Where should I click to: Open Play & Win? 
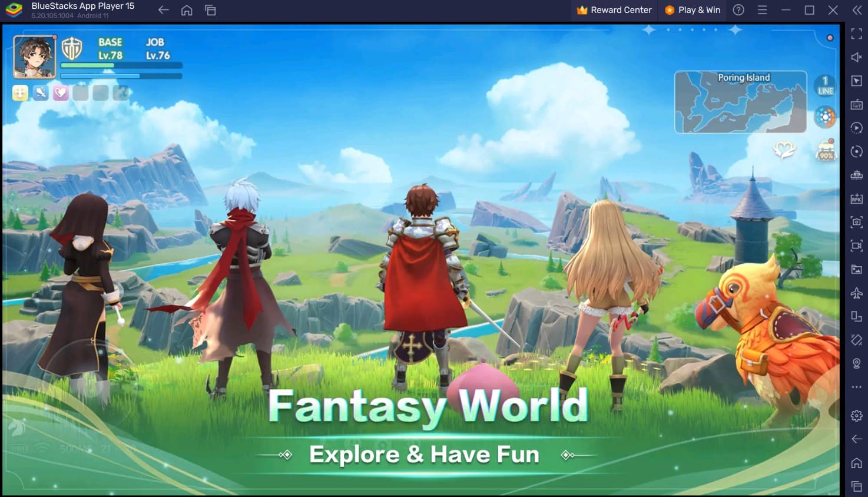(x=693, y=10)
